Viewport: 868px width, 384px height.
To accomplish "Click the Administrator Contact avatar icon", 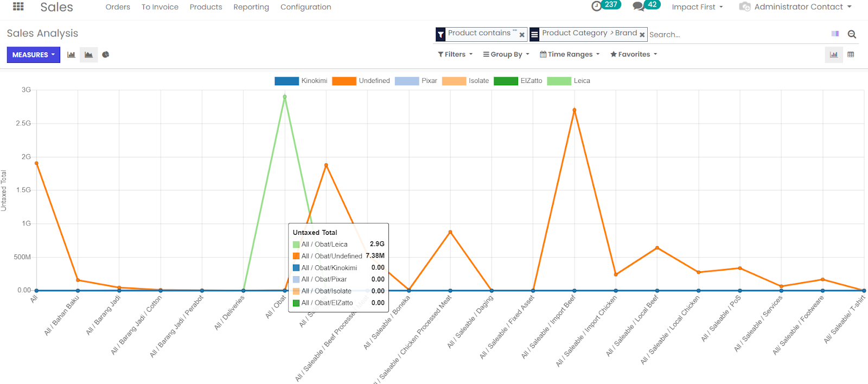I will click(745, 7).
